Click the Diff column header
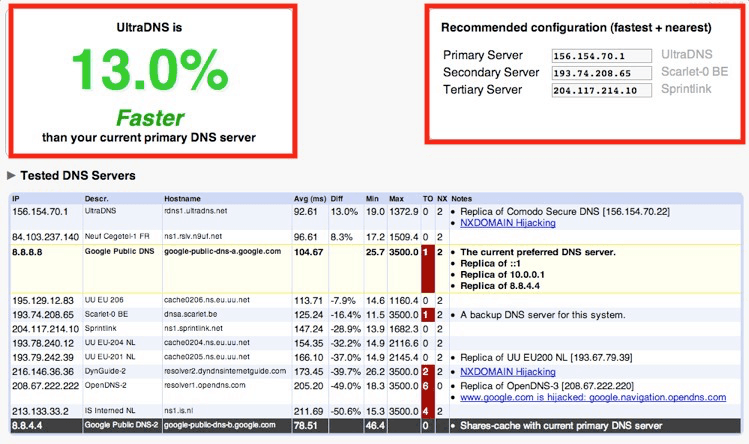 click(x=337, y=198)
